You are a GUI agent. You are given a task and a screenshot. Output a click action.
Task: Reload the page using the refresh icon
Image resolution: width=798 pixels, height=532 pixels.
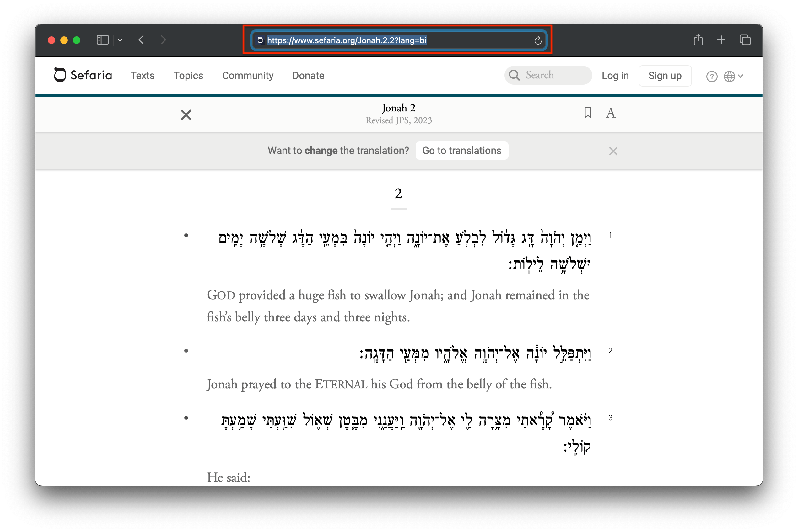click(x=537, y=40)
